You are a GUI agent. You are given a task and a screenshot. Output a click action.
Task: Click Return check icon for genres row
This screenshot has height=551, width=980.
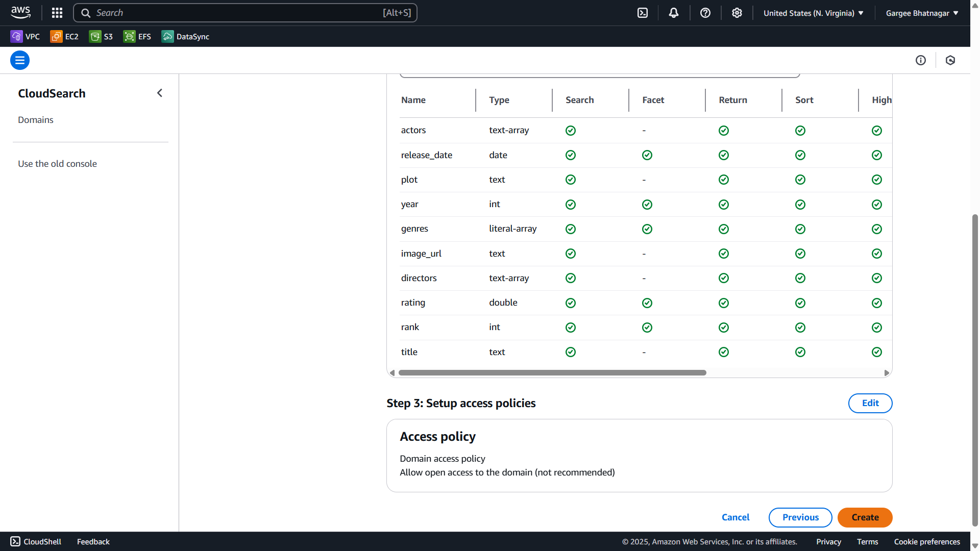pyautogui.click(x=724, y=229)
